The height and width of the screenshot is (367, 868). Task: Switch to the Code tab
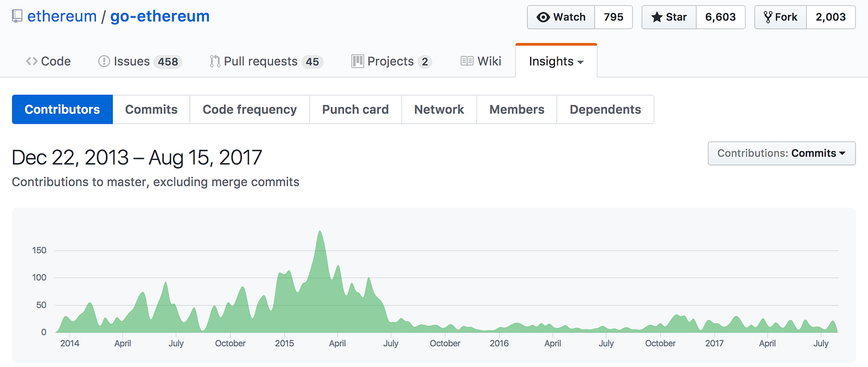click(x=48, y=61)
